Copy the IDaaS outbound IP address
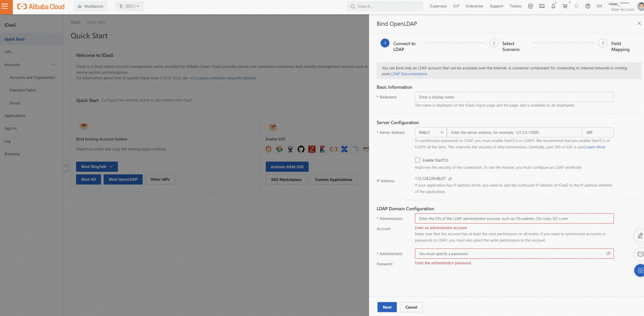Screen dimensions: 644x316 click(x=450, y=179)
